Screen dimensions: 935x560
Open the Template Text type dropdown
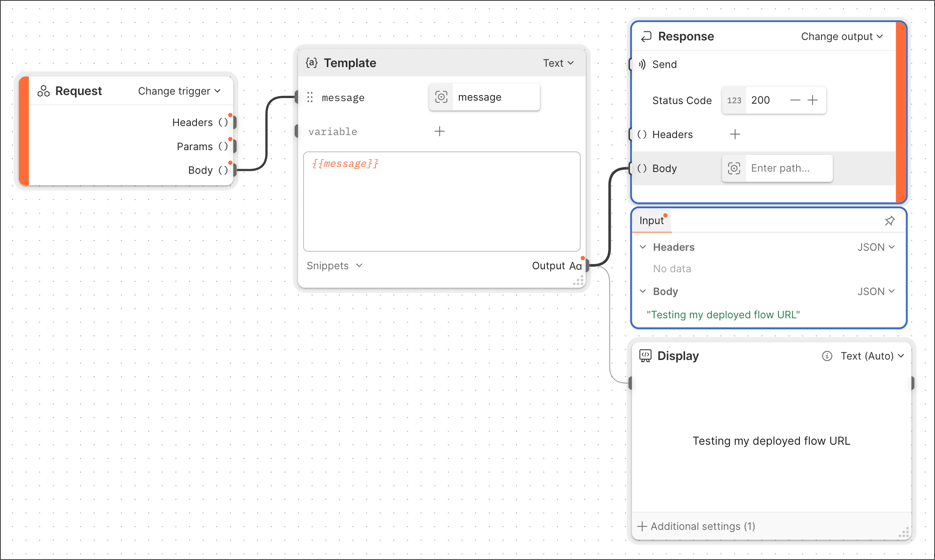[558, 63]
